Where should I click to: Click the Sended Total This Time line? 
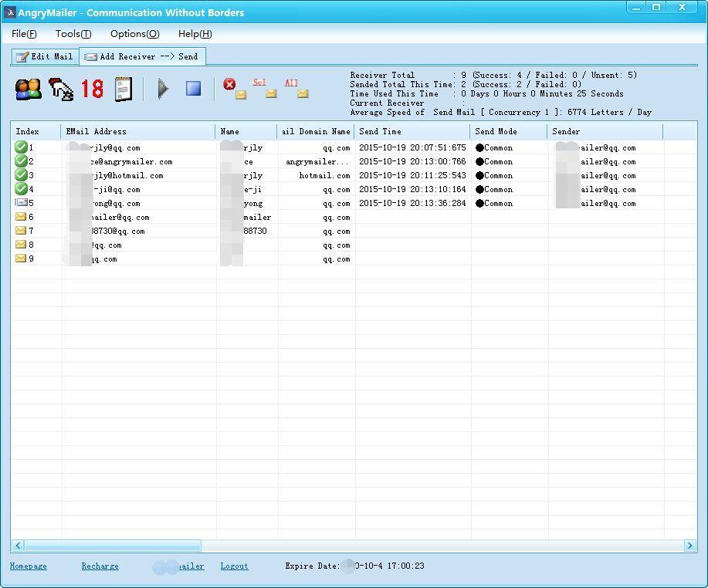pyautogui.click(x=466, y=84)
